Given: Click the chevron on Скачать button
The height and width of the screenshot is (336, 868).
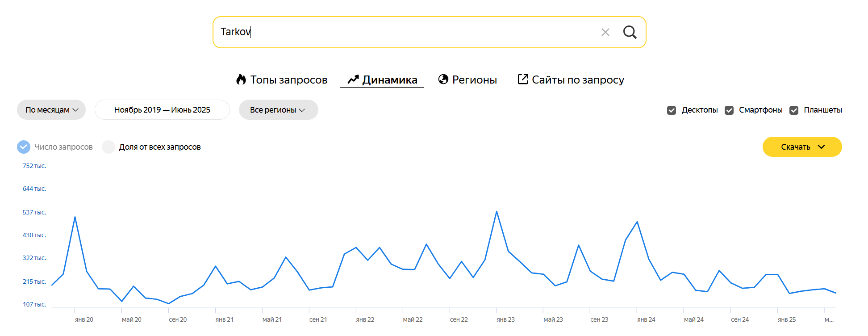Looking at the screenshot, I should pos(821,147).
